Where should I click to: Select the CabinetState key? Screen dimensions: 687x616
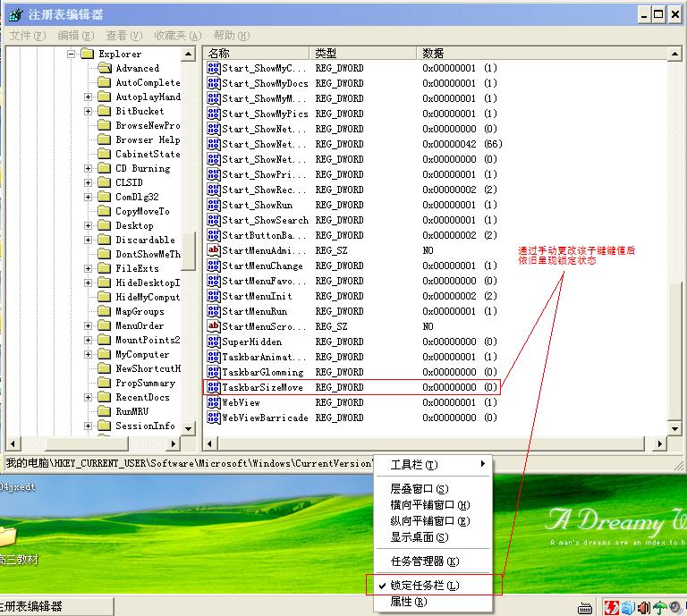(x=148, y=154)
